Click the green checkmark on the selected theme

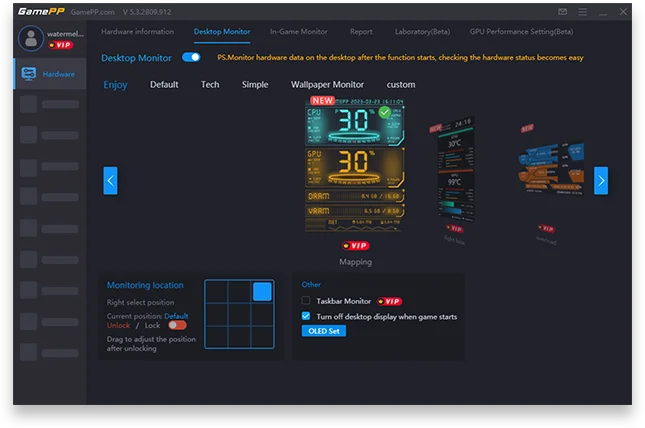coord(385,113)
